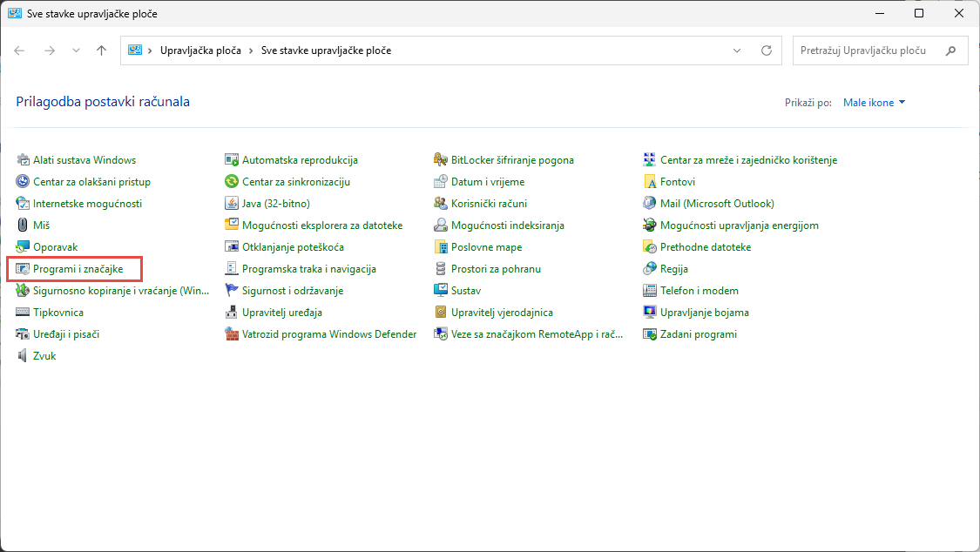Click the Datum i vrijeme clock icon
This screenshot has width=980, height=552.
pos(441,182)
